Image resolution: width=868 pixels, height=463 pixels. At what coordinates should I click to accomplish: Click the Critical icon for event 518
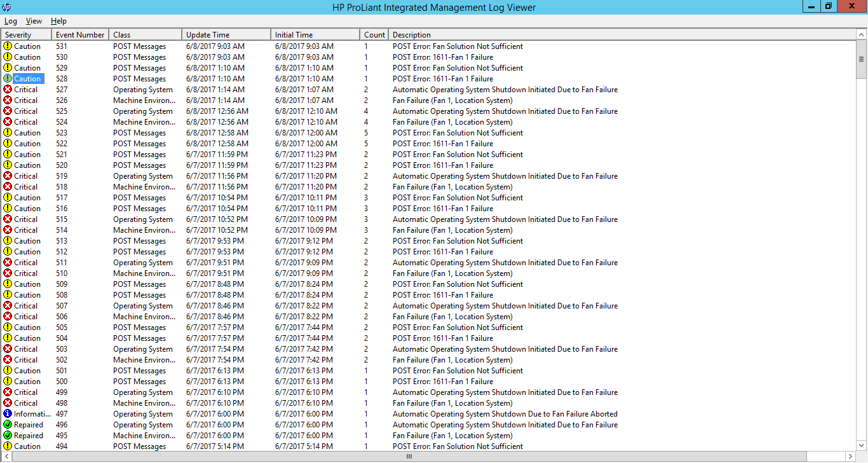8,187
